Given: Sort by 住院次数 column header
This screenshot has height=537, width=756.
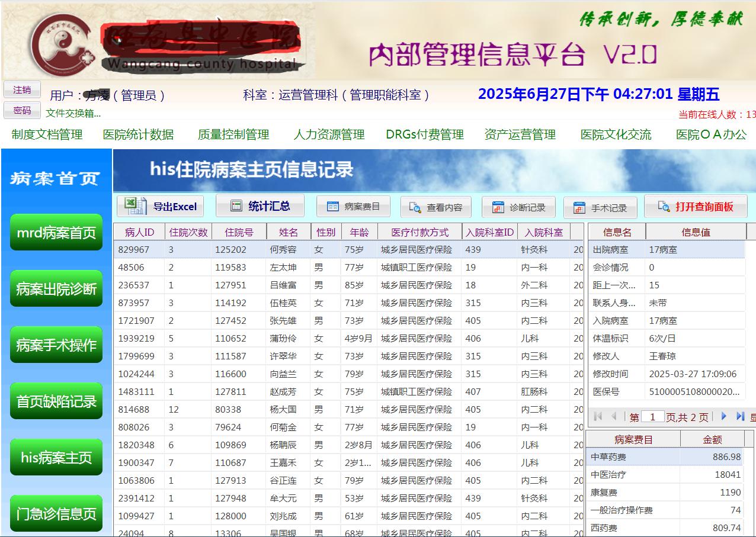Looking at the screenshot, I should (x=188, y=232).
